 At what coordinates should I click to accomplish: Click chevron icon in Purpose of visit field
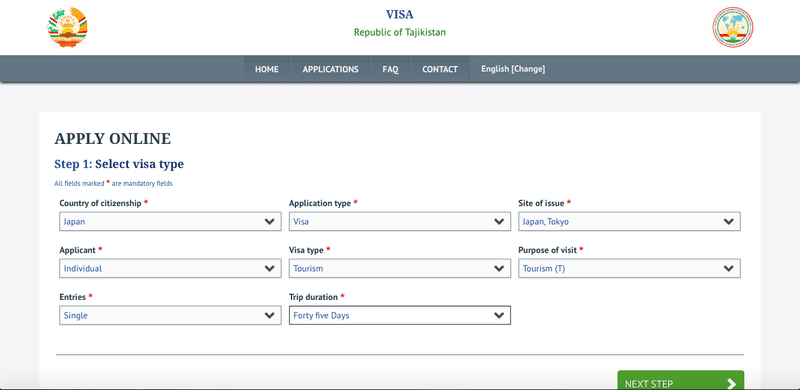tap(729, 269)
